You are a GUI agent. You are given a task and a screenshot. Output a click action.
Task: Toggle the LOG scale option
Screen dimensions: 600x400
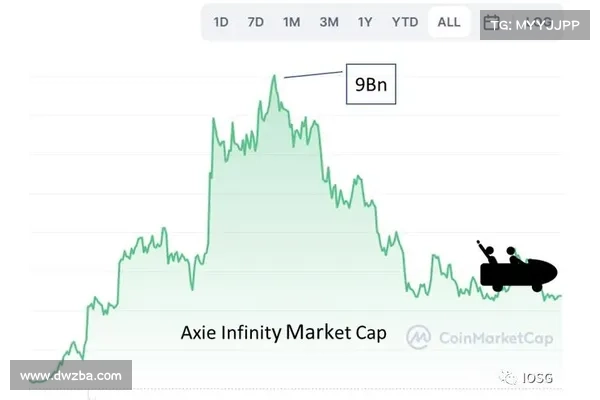pos(539,22)
